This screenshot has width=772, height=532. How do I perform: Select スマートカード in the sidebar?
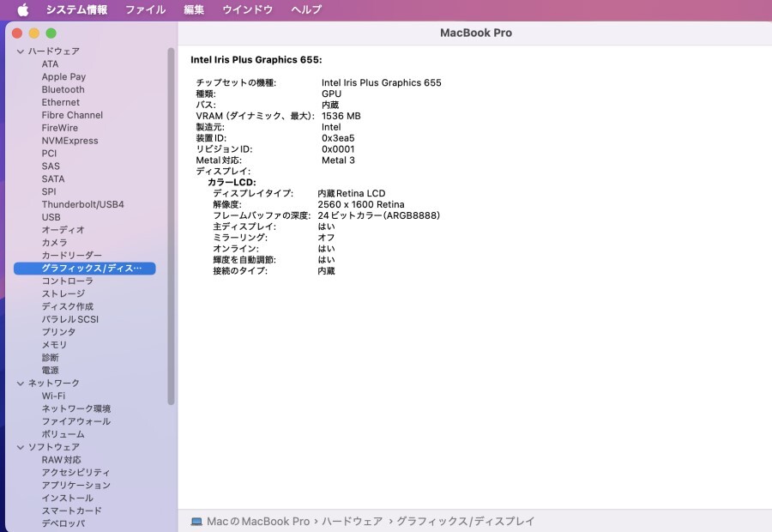[x=72, y=511]
